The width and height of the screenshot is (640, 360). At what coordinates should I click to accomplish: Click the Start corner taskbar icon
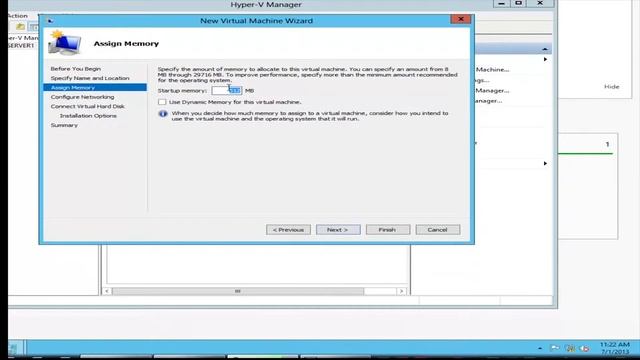(x=13, y=348)
